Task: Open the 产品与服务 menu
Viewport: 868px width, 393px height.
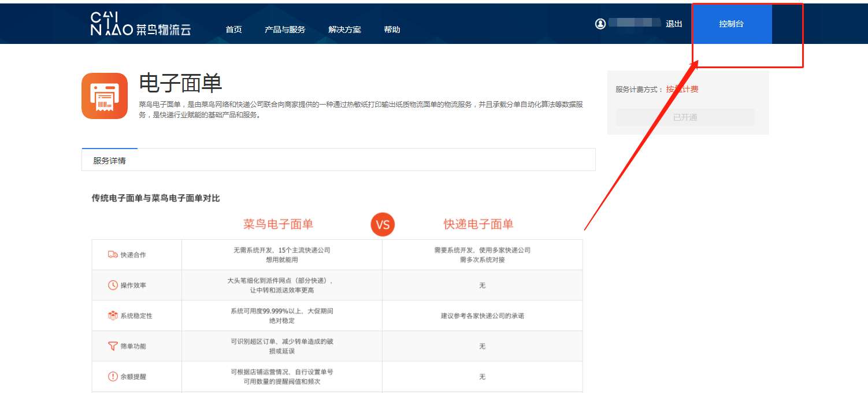Action: [285, 29]
